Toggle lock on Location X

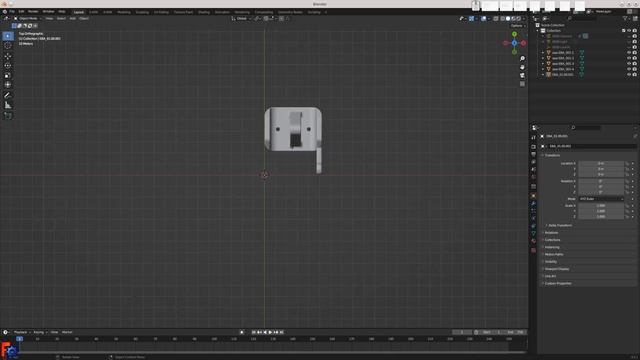coord(627,164)
